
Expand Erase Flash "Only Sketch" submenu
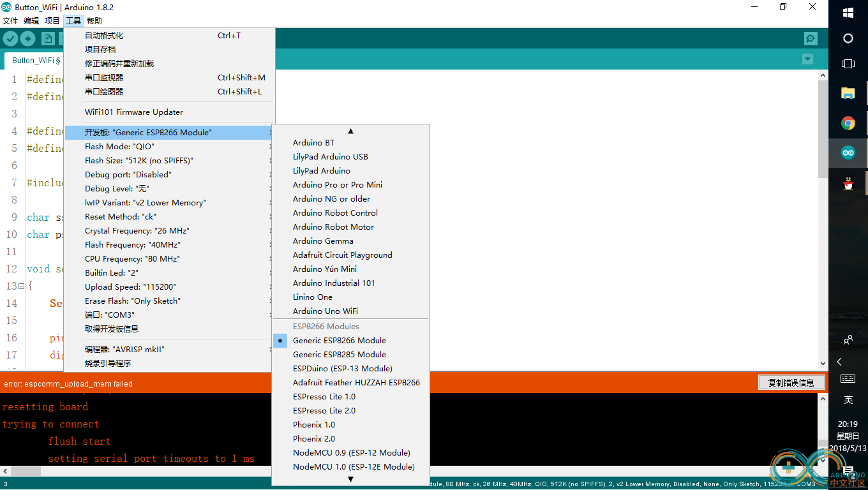click(x=170, y=301)
